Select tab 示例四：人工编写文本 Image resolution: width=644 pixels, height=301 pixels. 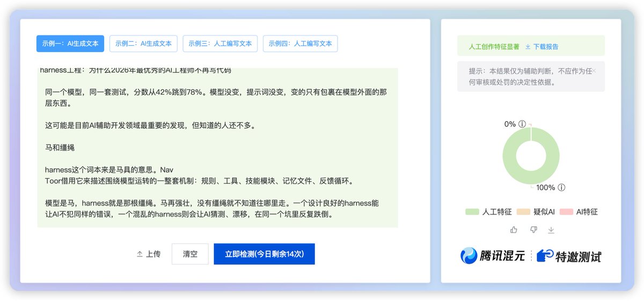click(300, 44)
